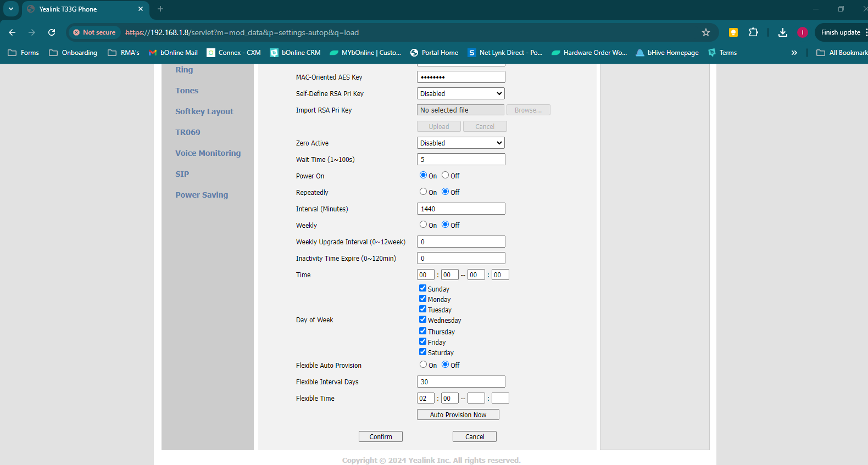Open the new tab plus icon

point(160,9)
